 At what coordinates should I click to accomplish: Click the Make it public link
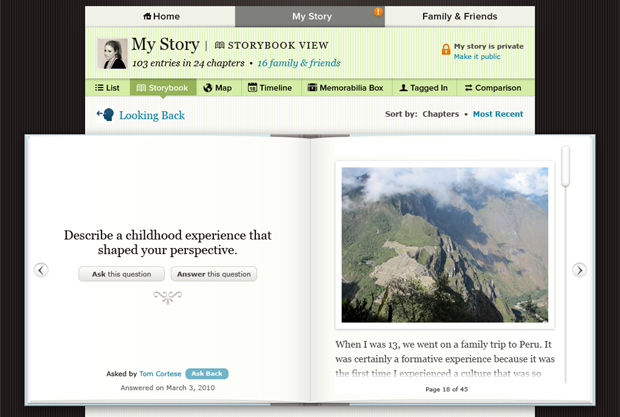pos(477,57)
